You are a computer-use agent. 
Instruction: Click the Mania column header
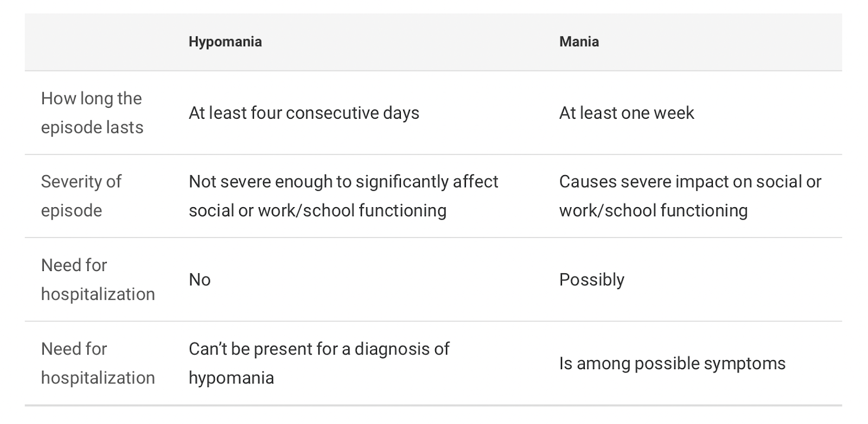[579, 42]
